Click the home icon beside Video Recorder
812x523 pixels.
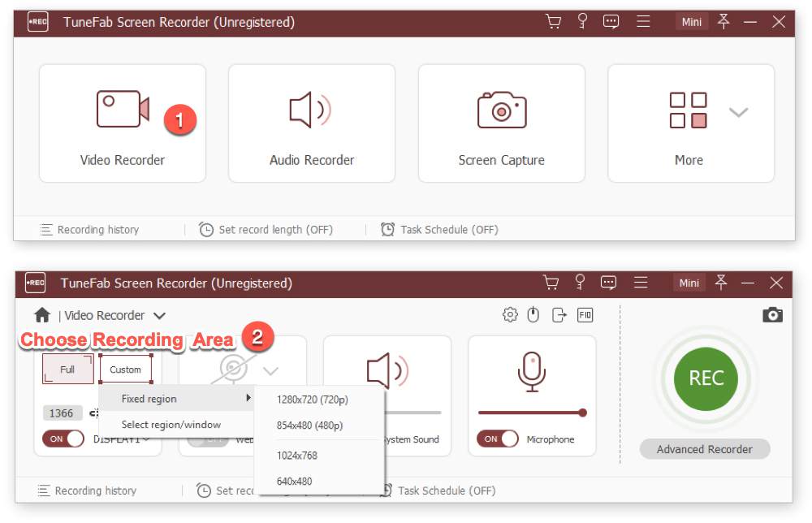click(x=42, y=315)
